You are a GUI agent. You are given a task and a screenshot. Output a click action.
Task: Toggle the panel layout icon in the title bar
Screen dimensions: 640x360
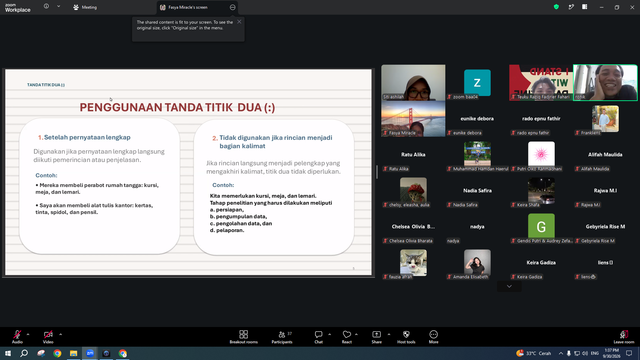click(584, 7)
